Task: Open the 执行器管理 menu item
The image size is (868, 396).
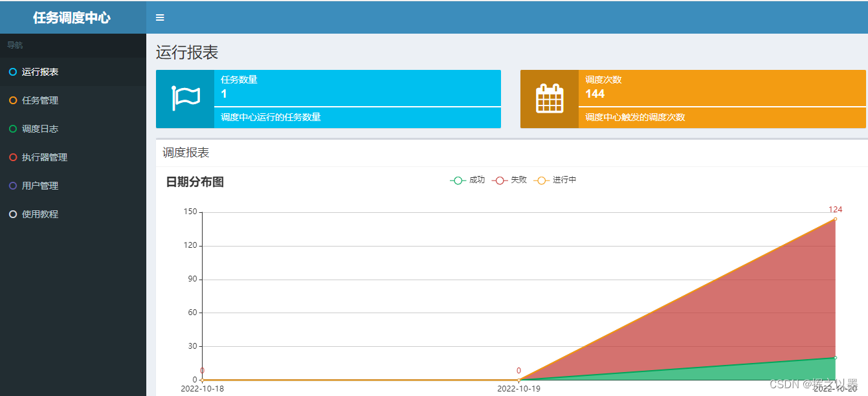Action: click(73, 157)
